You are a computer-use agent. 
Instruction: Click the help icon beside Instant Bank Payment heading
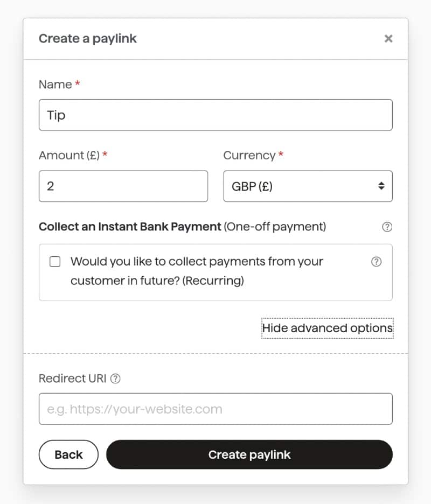pyautogui.click(x=387, y=227)
